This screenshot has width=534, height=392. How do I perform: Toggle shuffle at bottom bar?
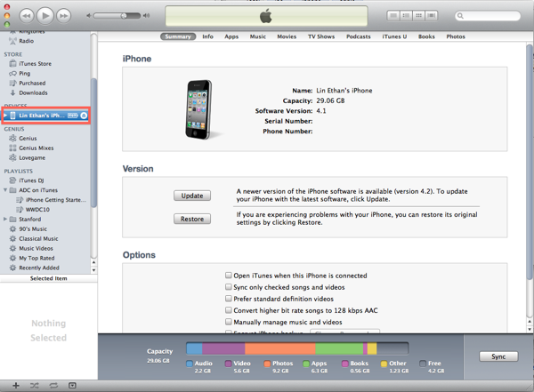(35, 385)
